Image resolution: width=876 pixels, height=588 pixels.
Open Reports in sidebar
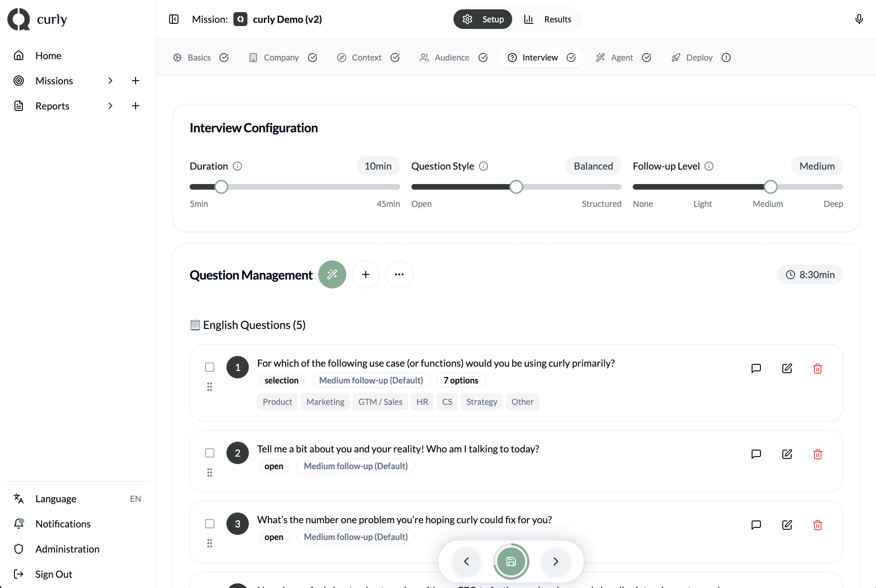[52, 106]
